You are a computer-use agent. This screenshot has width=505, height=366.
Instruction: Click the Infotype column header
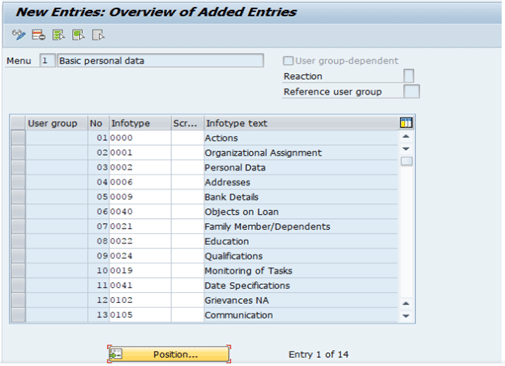tap(140, 123)
